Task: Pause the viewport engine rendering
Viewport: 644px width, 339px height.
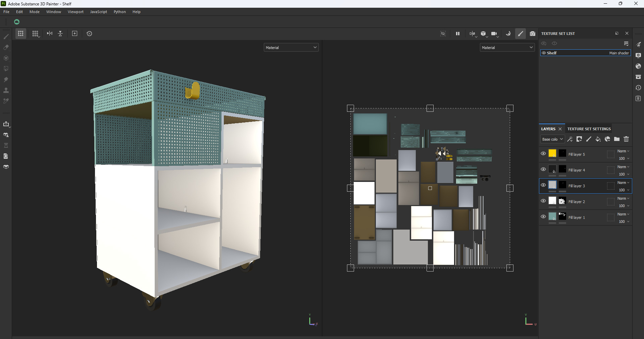Action: click(458, 34)
